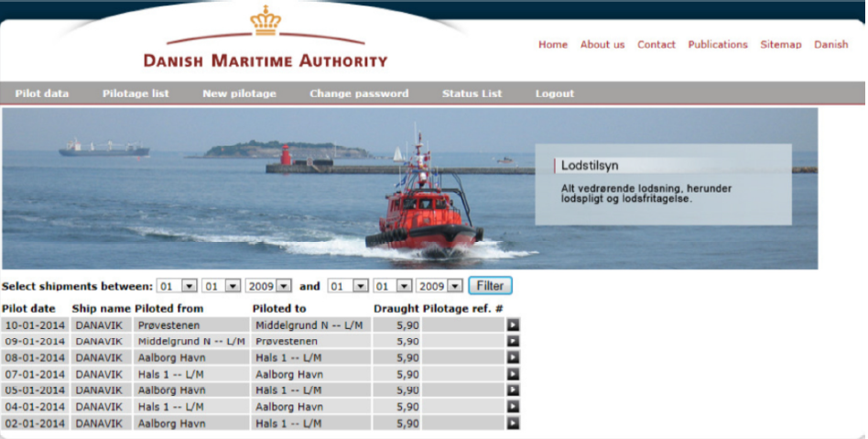Click the Filter button
This screenshot has height=439, width=868.
(x=491, y=286)
